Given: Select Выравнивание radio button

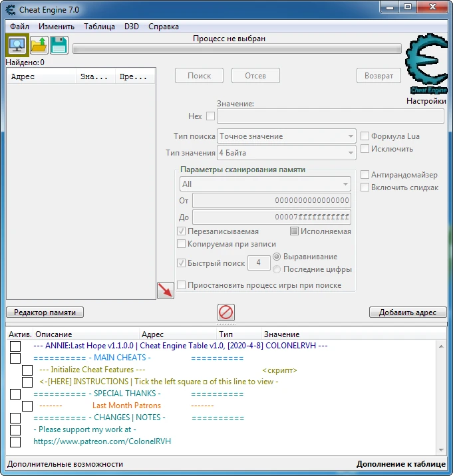Looking at the screenshot, I should click(277, 257).
